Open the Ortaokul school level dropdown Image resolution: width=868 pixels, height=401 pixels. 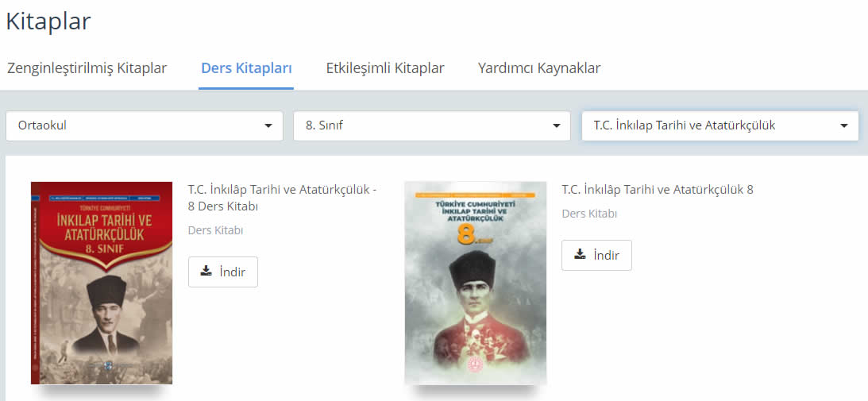pos(145,125)
